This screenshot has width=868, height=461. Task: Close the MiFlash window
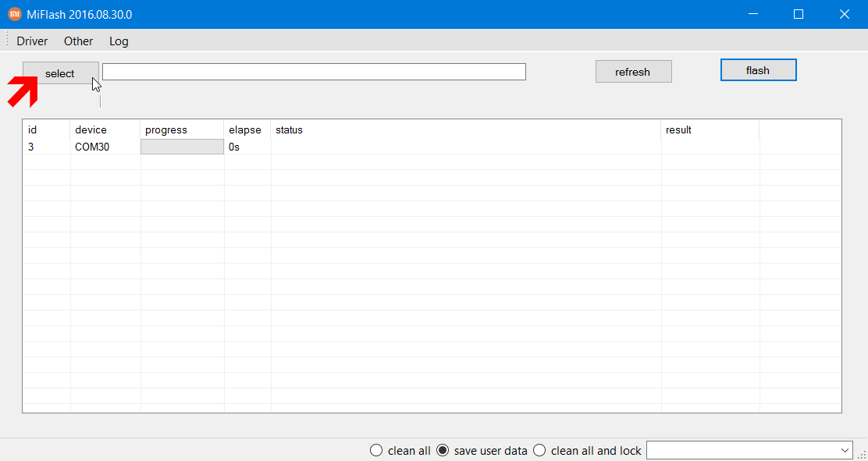845,14
